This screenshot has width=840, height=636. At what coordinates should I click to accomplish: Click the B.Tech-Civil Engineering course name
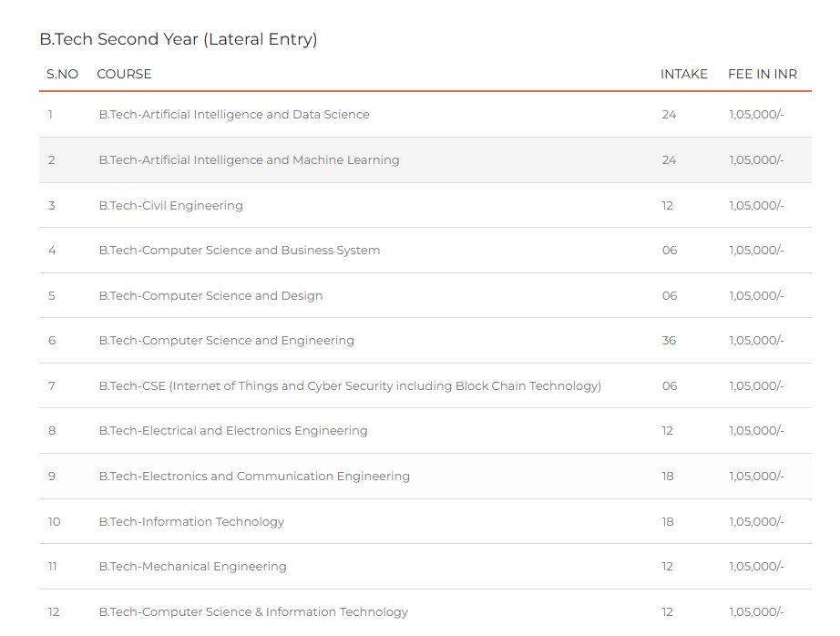(170, 206)
